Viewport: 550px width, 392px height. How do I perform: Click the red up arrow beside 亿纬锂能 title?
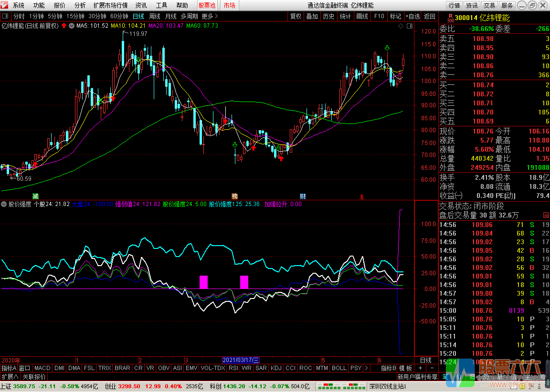coord(64,26)
